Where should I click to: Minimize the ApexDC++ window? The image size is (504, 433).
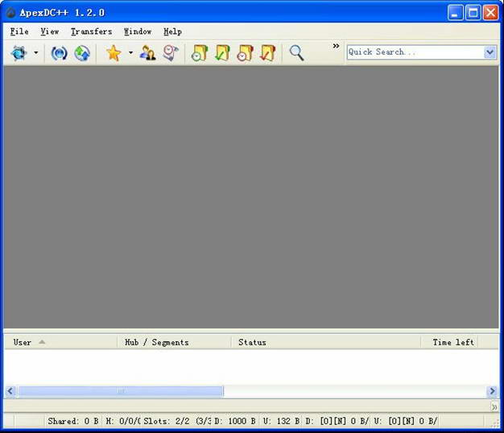pos(455,13)
